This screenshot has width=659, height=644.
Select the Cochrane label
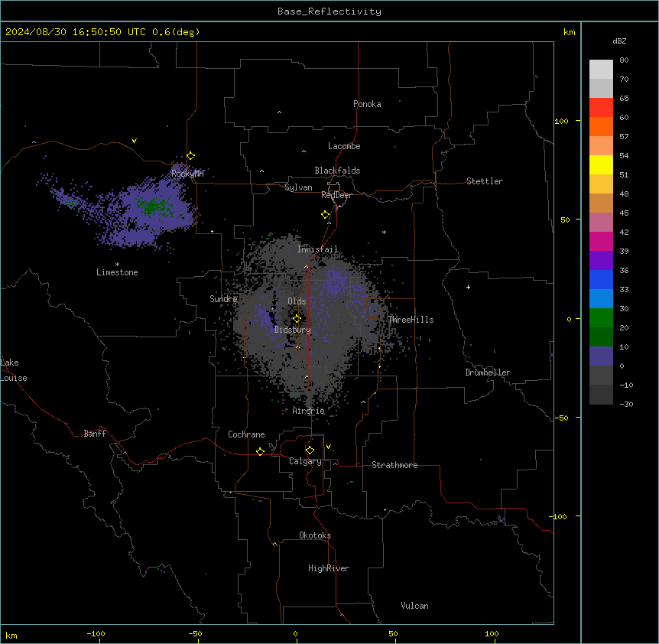tap(246, 434)
